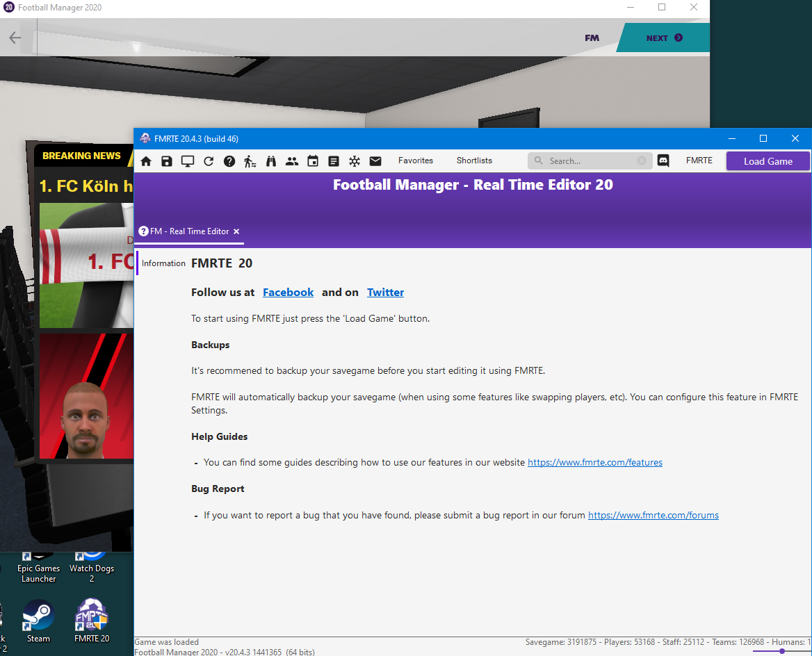The image size is (812, 656).
Task: Open the Help question mark icon
Action: pos(229,161)
